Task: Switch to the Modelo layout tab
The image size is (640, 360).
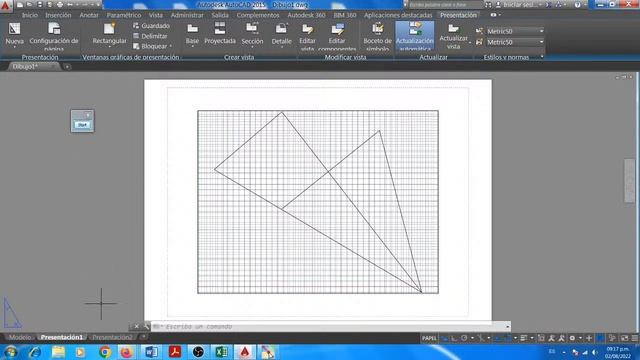Action: point(20,337)
